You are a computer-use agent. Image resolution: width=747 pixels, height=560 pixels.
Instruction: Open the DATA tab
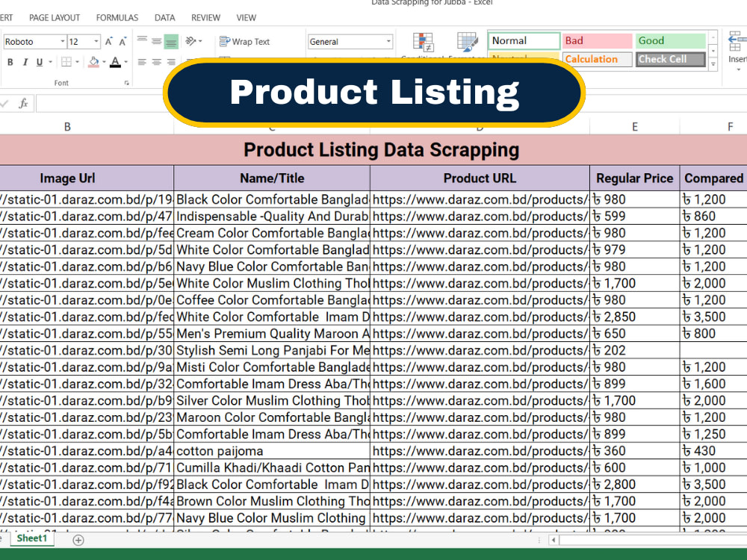pyautogui.click(x=165, y=18)
